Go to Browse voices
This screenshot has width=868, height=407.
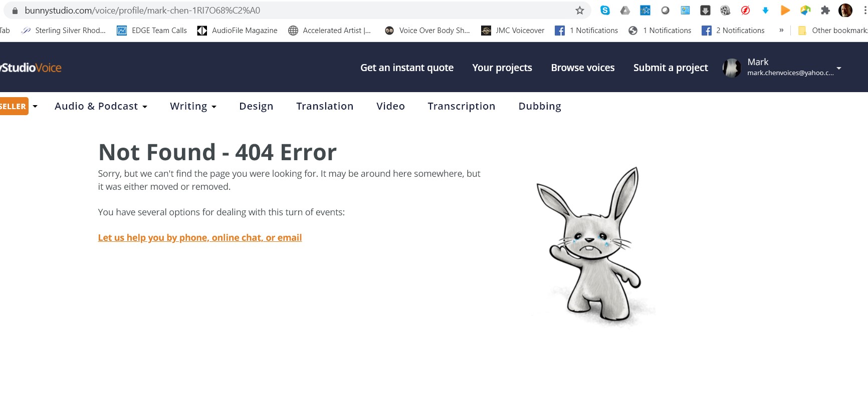(x=582, y=68)
